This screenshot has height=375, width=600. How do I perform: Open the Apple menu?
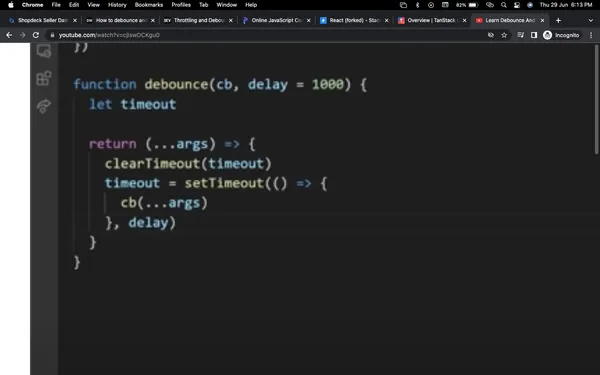pos(11,5)
